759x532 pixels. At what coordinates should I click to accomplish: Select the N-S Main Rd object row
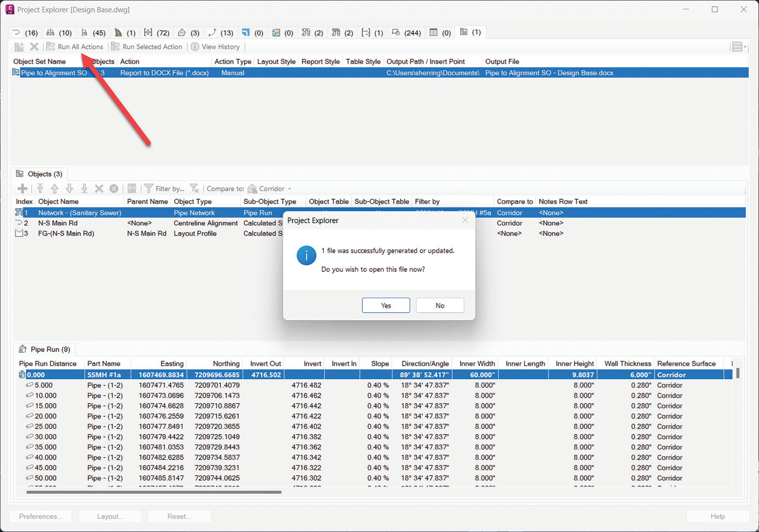(x=58, y=223)
